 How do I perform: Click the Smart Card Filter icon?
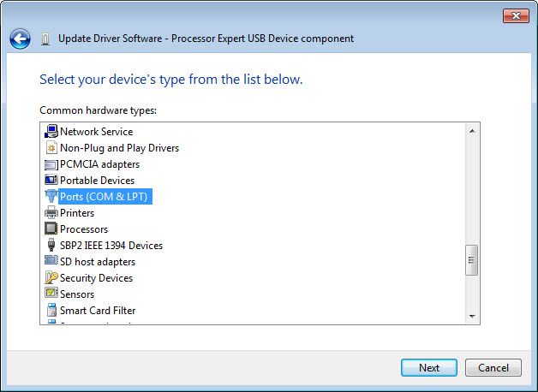[51, 310]
